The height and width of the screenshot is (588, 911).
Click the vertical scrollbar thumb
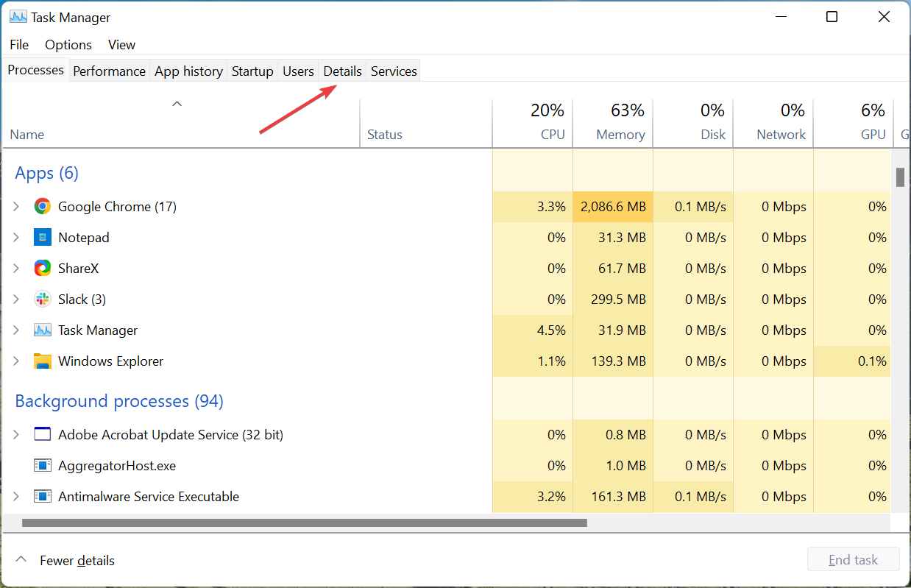coord(899,177)
